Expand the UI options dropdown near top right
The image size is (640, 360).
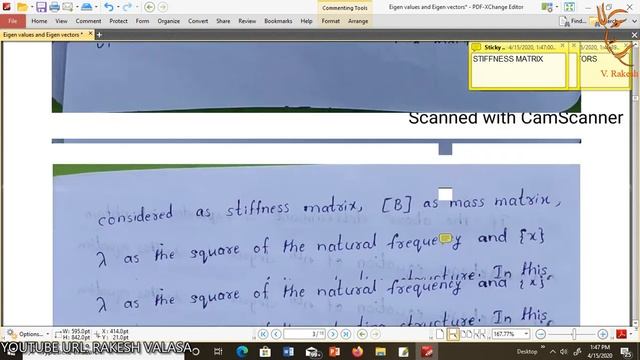pyautogui.click(x=557, y=7)
